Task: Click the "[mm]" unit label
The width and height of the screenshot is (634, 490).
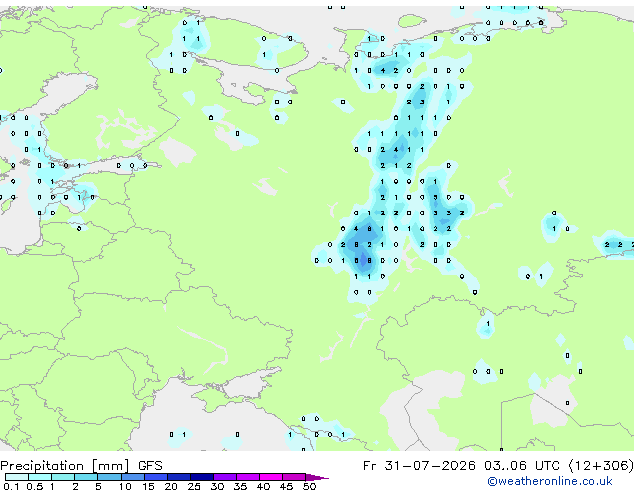Action: tap(110, 466)
